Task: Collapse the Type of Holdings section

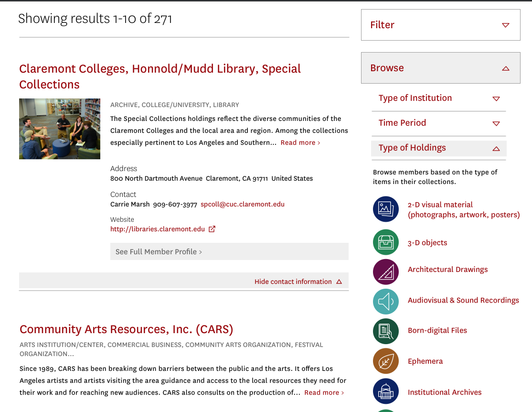Action: pos(439,148)
